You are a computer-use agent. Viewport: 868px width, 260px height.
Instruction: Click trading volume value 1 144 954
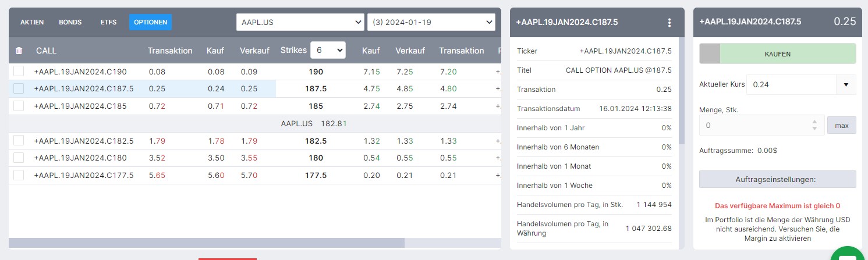[654, 205]
